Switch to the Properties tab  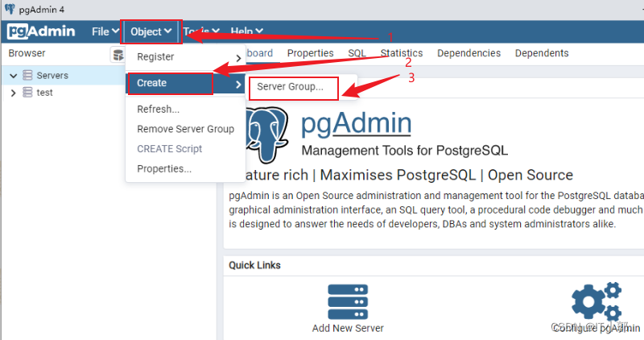(310, 53)
